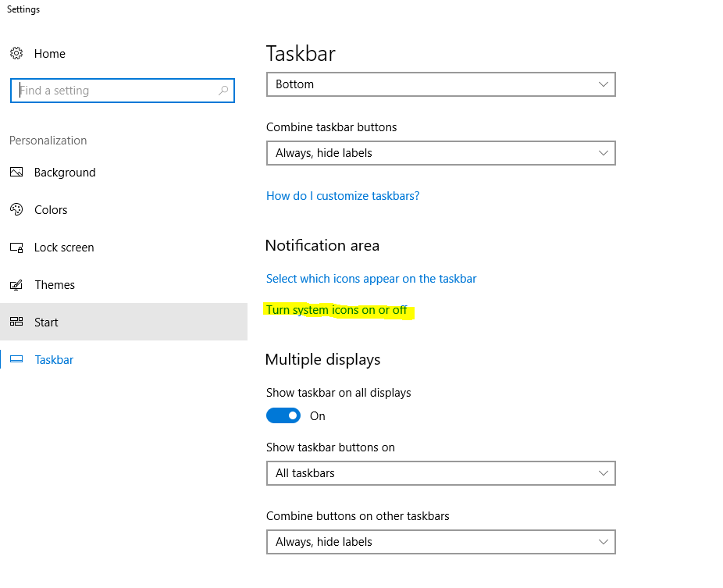Click the Taskbar icon in the sidebar

17,359
